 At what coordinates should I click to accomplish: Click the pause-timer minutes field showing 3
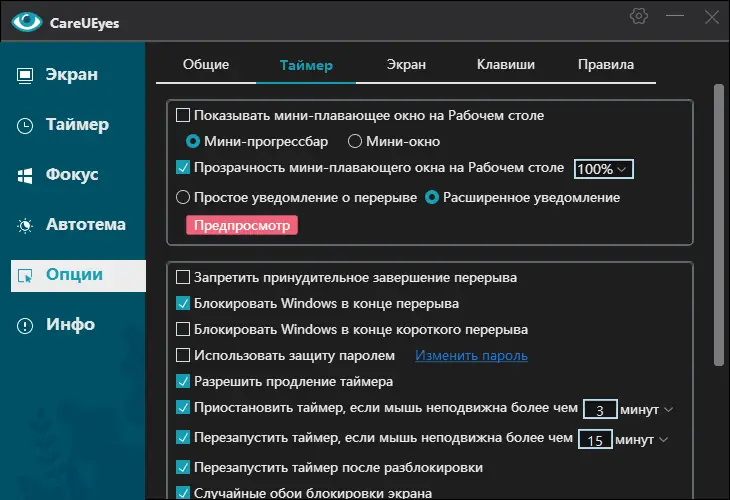pos(600,410)
